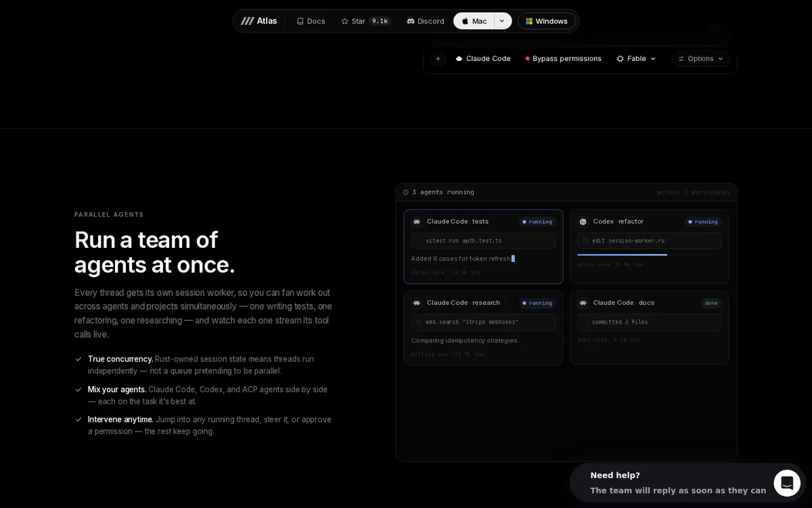Click 'docs-site · 5.1k tok' footer
This screenshot has height=508, width=812.
(608, 339)
